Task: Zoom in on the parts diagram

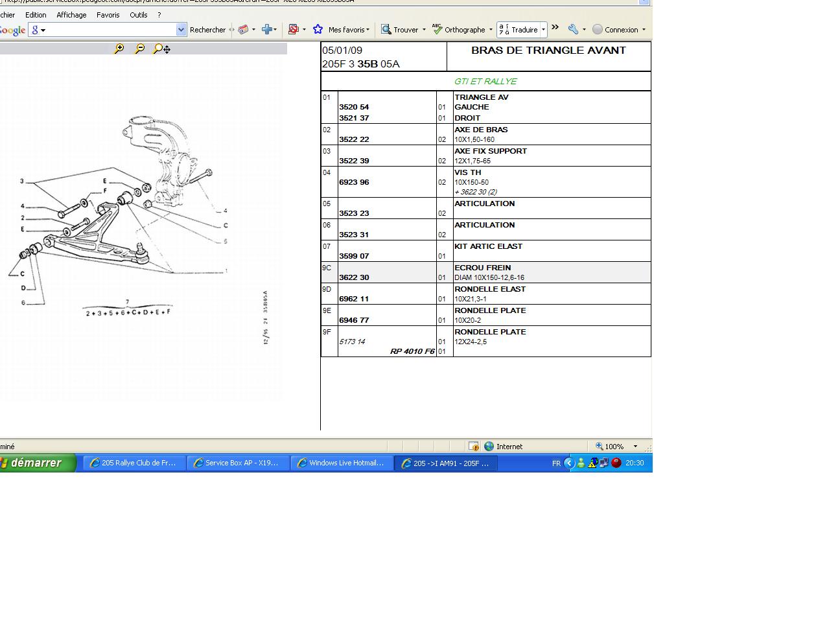Action: 119,49
